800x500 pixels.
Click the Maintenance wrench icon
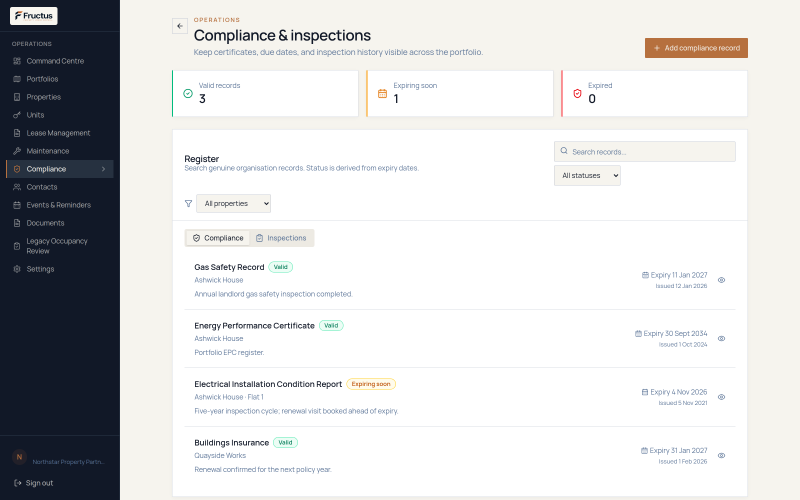tap(17, 151)
